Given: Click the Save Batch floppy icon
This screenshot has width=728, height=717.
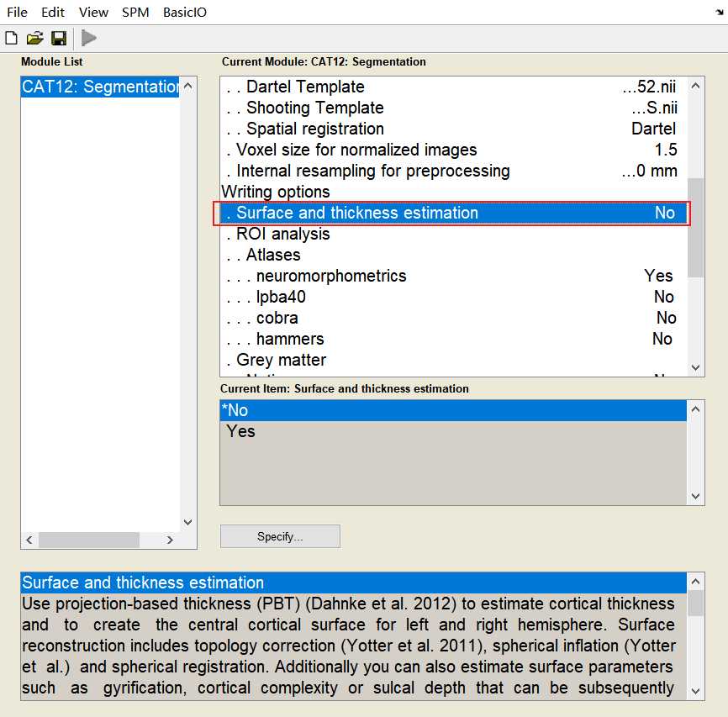Looking at the screenshot, I should coord(59,38).
